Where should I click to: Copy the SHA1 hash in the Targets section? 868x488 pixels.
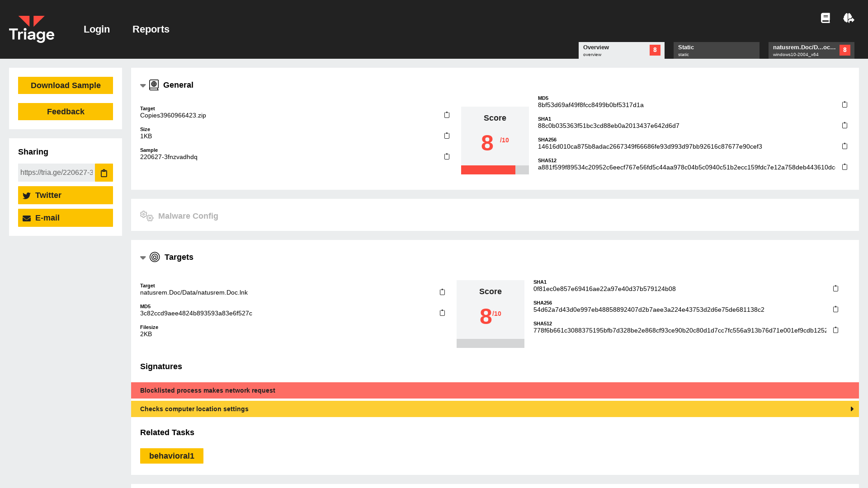[x=835, y=288]
